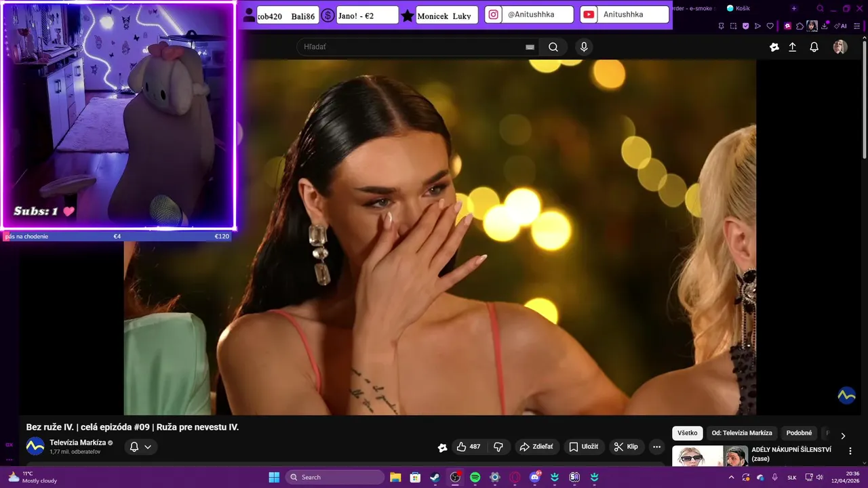Viewport: 868px width, 488px height.
Task: Open the Televízia Markíza channel avatar
Action: [x=35, y=447]
